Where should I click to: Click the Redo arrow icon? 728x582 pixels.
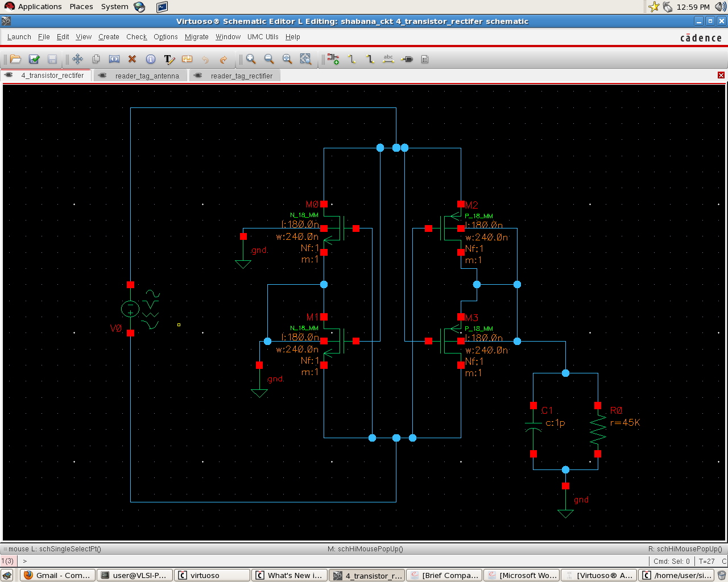[224, 59]
